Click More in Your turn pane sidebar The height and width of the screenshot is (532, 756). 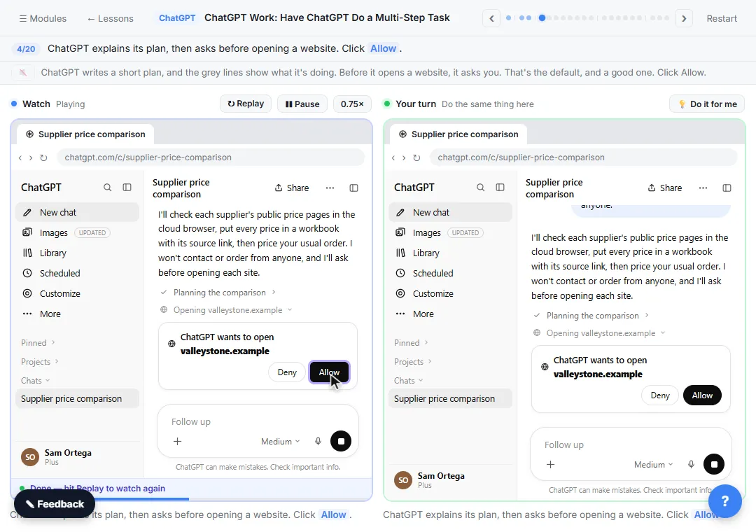coord(450,314)
